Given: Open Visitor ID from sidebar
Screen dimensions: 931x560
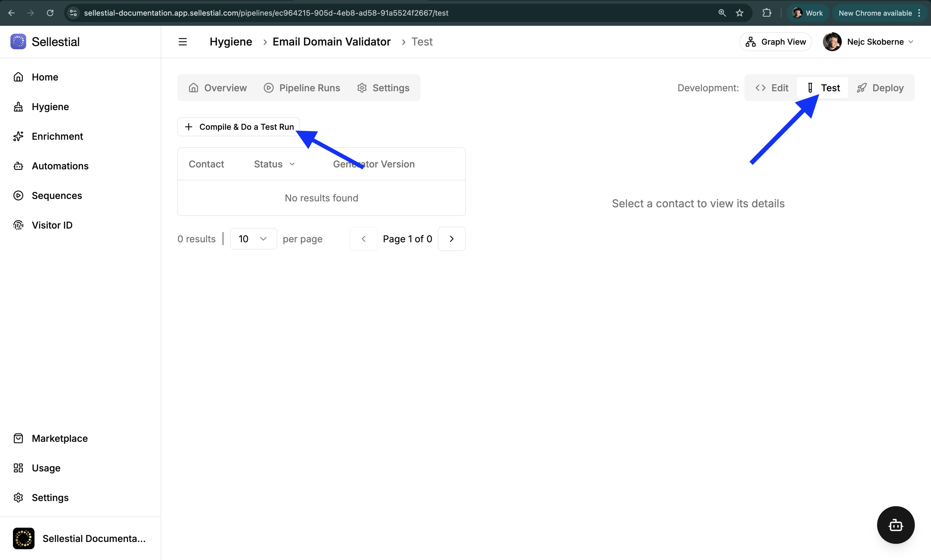Looking at the screenshot, I should coord(52,225).
